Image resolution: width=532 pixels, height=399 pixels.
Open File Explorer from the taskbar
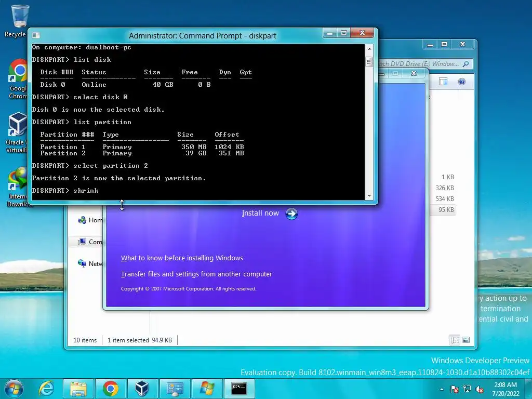pyautogui.click(x=78, y=389)
